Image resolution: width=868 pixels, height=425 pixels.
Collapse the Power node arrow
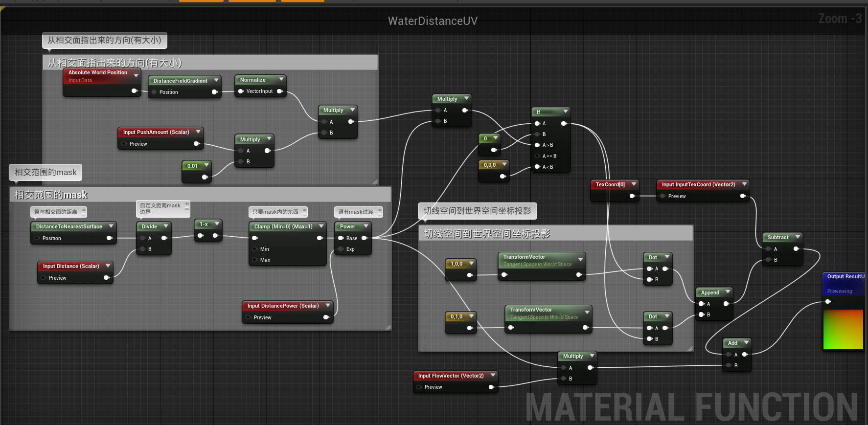click(366, 226)
